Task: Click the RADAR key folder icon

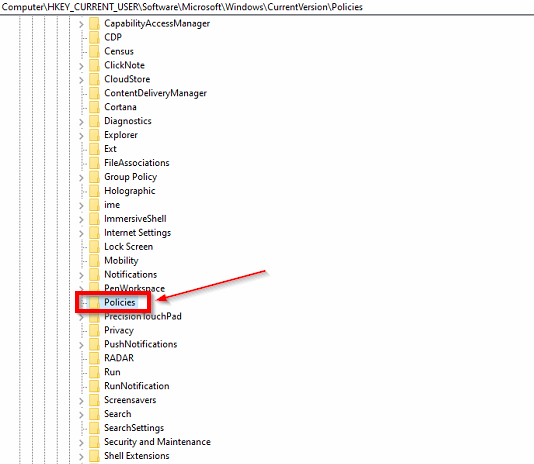Action: (x=94, y=358)
